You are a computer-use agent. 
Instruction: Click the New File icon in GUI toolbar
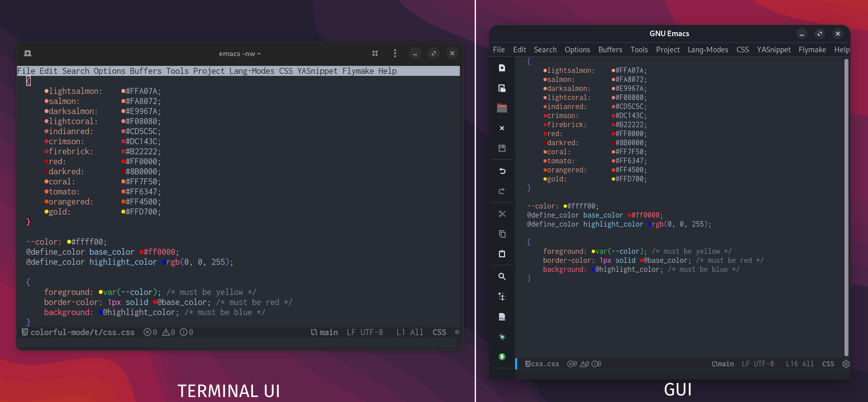tap(502, 68)
